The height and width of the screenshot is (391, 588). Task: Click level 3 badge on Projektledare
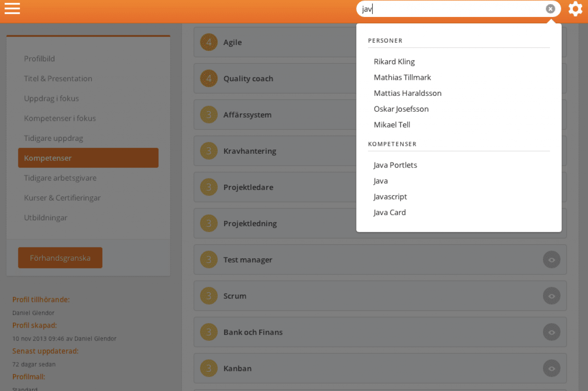(x=209, y=187)
